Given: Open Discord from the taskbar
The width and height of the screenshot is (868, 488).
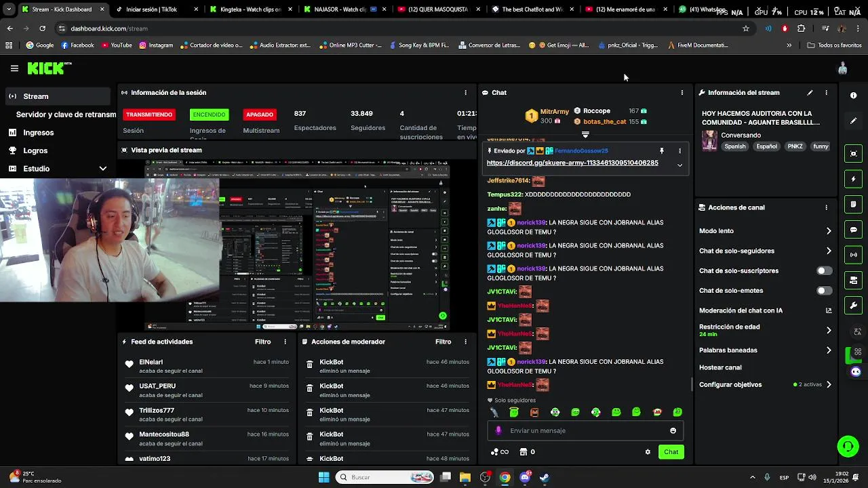Looking at the screenshot, I should [525, 477].
